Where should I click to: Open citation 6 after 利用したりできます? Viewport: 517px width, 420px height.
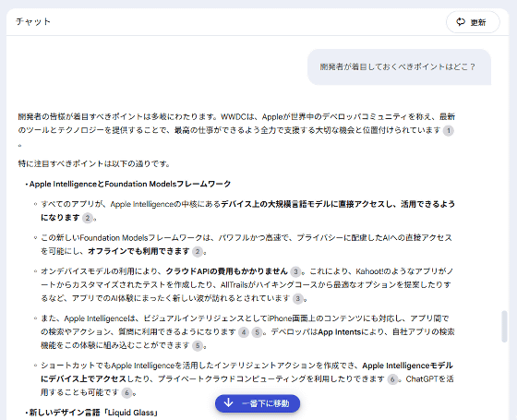coord(392,379)
